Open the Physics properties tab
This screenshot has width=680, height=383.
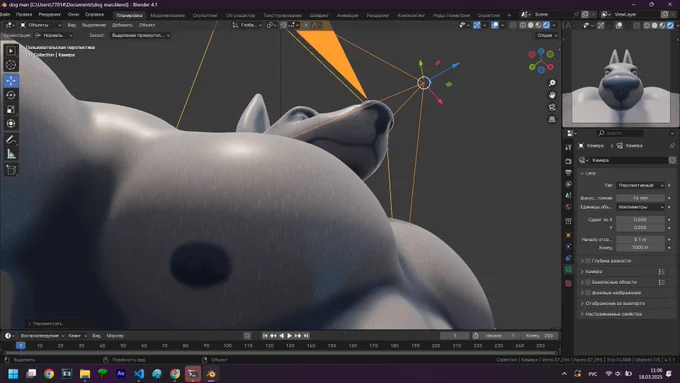click(x=568, y=246)
